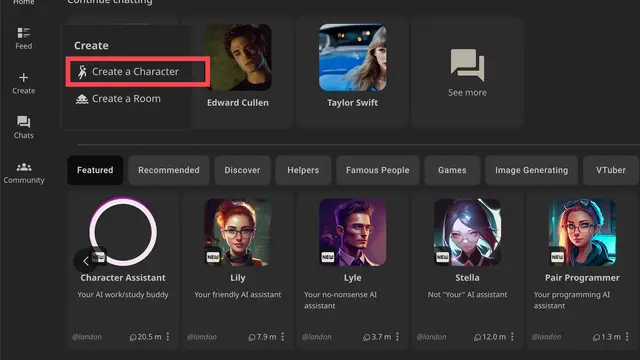Click the See more chat bubbles icon
The image size is (640, 360).
pos(467,64)
